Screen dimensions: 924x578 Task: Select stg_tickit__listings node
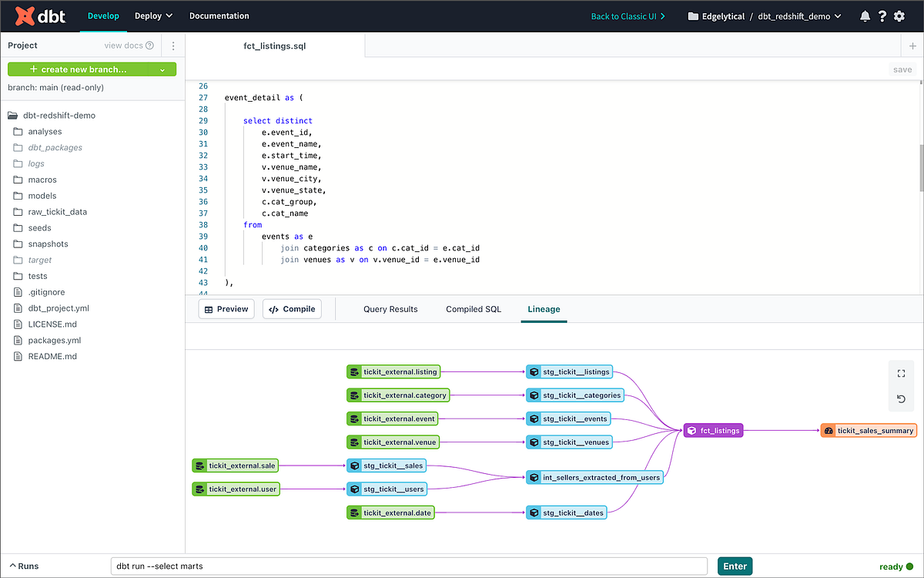[x=569, y=371]
